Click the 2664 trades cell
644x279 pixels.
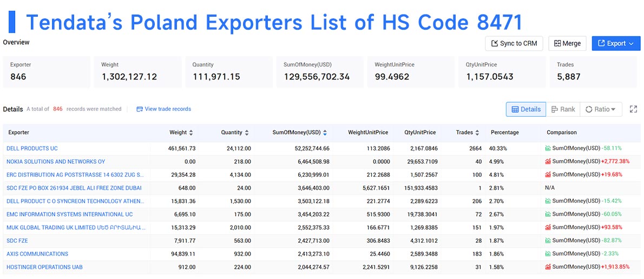476,149
